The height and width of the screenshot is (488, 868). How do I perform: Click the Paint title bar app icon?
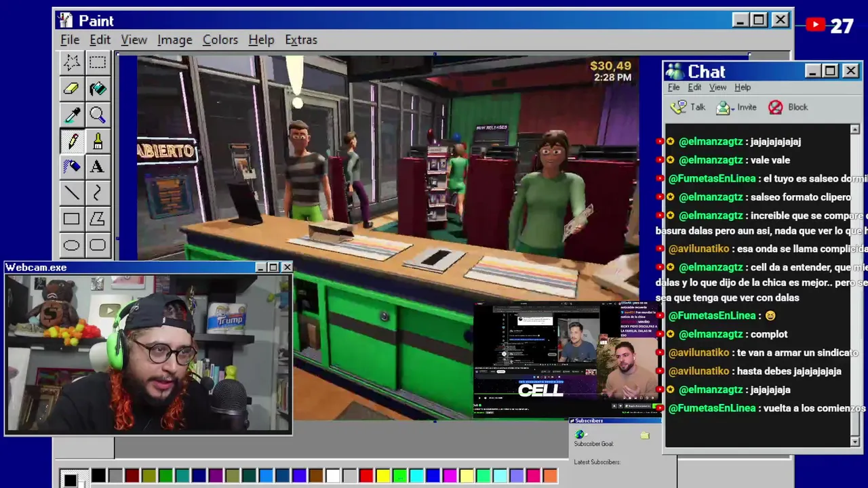(65, 20)
